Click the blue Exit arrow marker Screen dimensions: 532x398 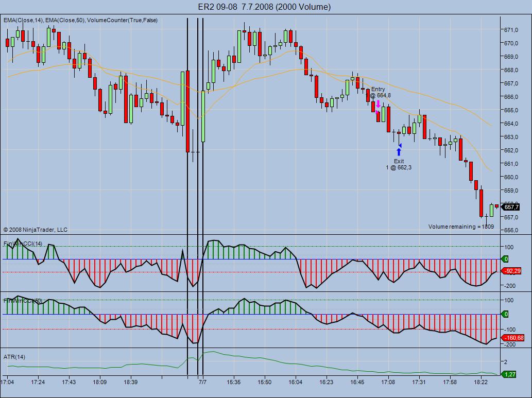pyautogui.click(x=399, y=152)
